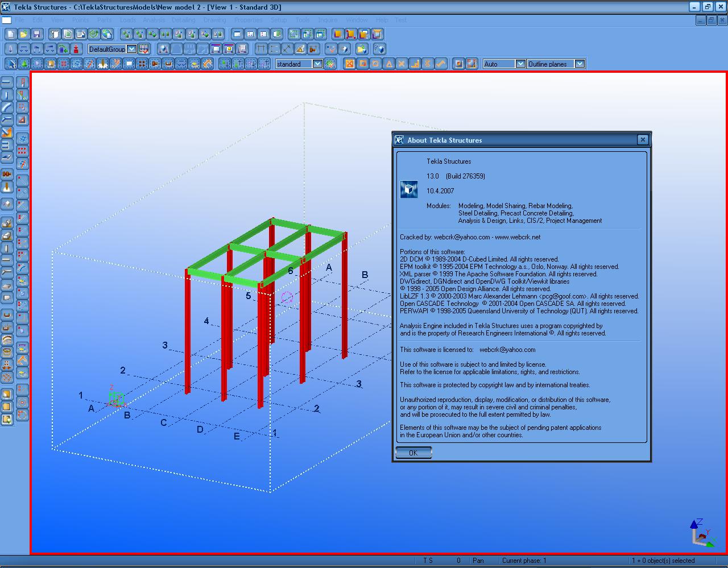Viewport: 728px width, 568px height.
Task: Open the Analysis menu
Action: [154, 20]
